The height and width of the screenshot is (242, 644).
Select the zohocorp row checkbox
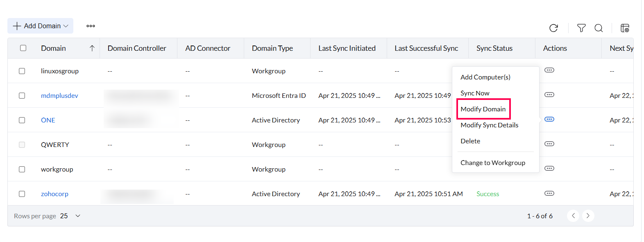22,194
